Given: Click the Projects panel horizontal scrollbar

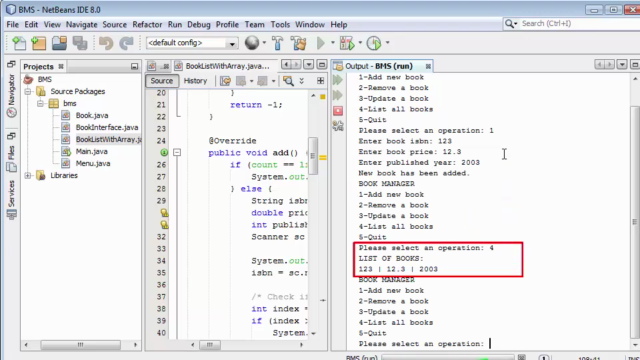Looking at the screenshot, I should 80,345.
